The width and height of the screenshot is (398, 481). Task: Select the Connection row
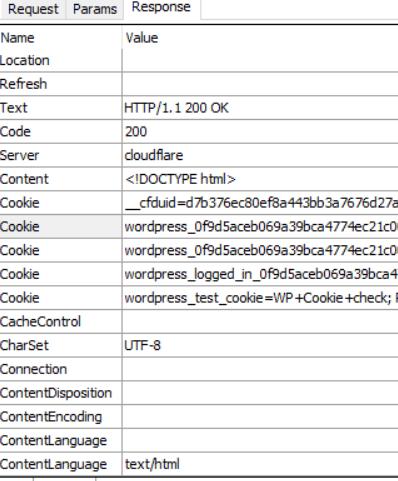199,369
